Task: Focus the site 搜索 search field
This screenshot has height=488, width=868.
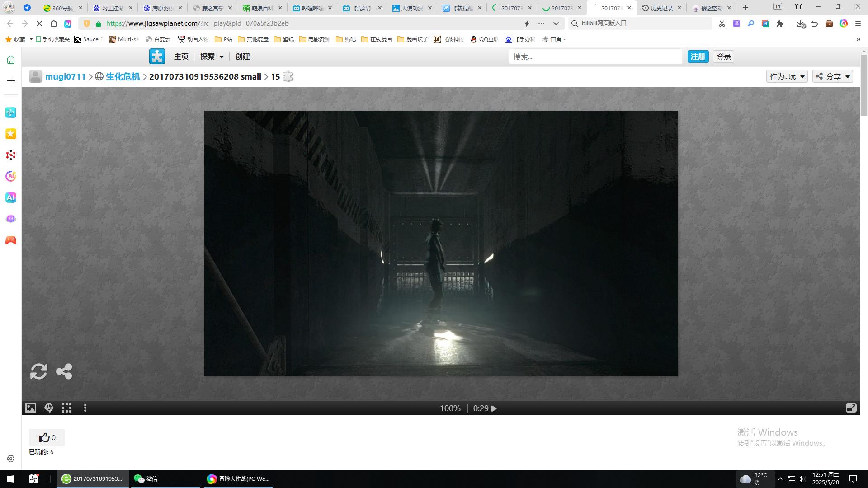Action: tap(595, 56)
